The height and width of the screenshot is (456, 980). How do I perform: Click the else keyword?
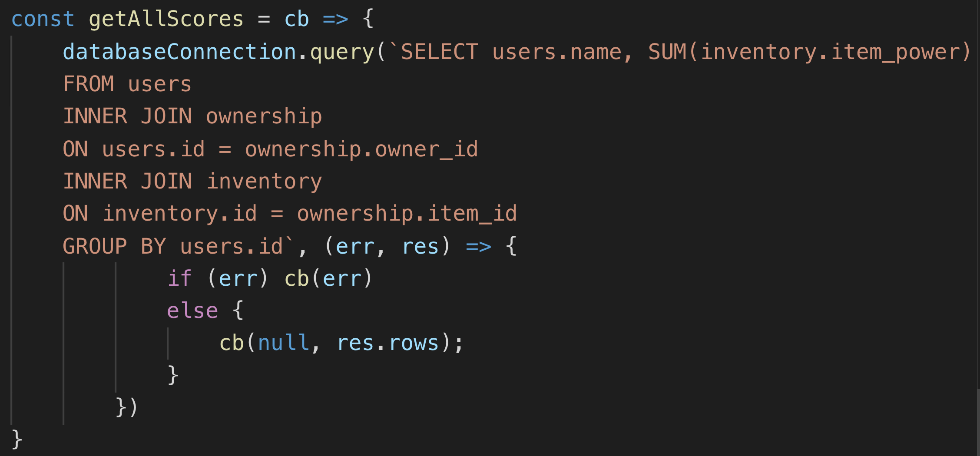(192, 311)
